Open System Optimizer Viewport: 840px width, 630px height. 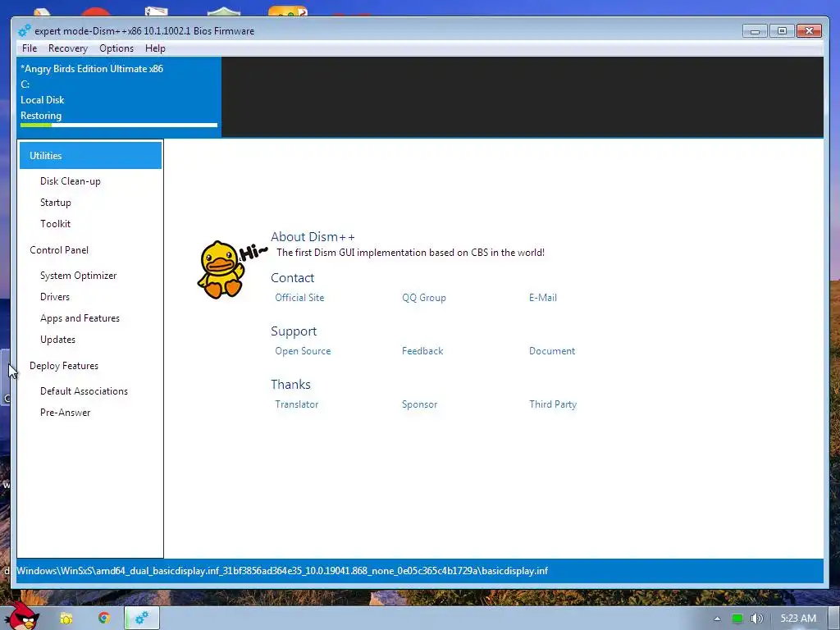[78, 276]
